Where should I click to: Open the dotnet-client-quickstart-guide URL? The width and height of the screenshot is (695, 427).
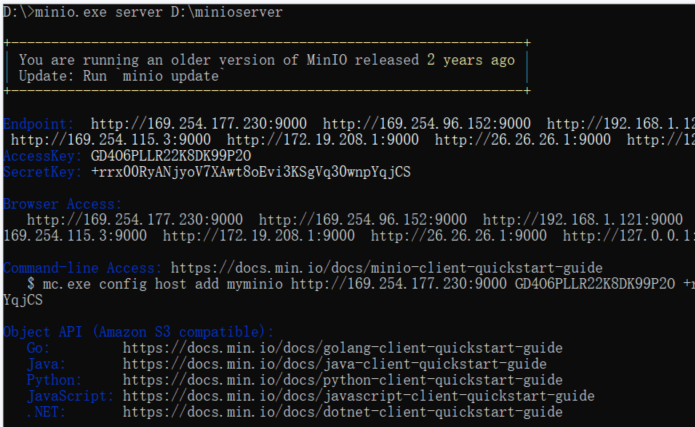tap(343, 411)
